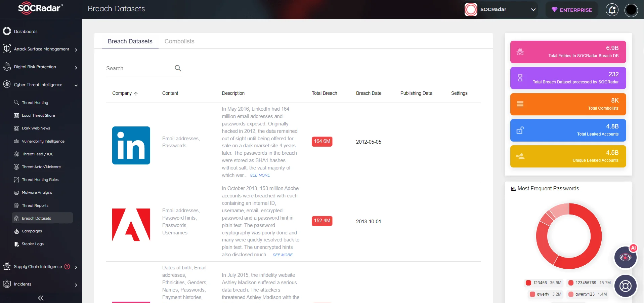Expand Supply Chain Intelligence menu
The height and width of the screenshot is (303, 644).
76,267
